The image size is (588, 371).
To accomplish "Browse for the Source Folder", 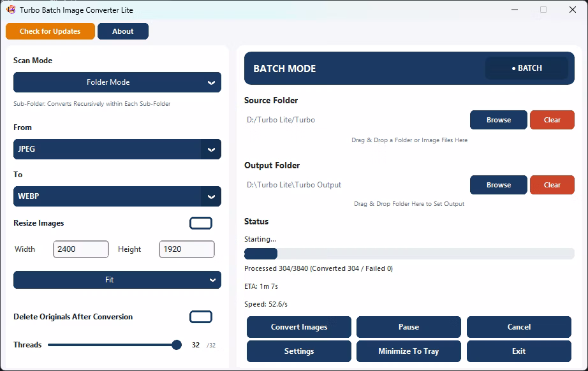I will pos(498,120).
